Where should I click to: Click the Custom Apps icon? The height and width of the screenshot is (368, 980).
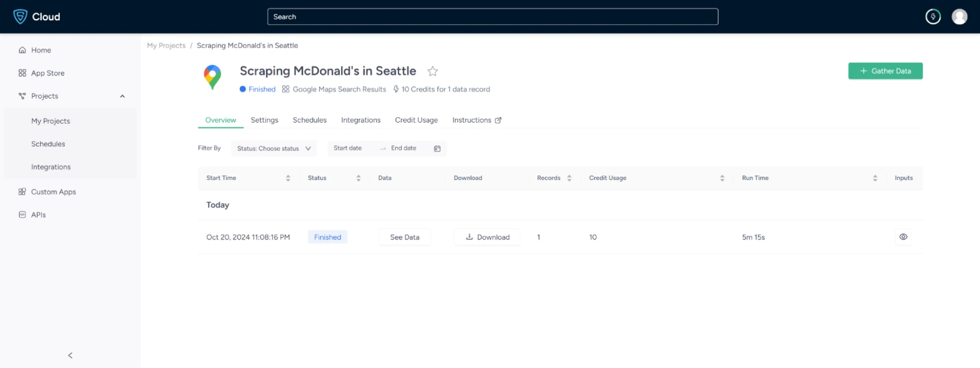tap(23, 192)
